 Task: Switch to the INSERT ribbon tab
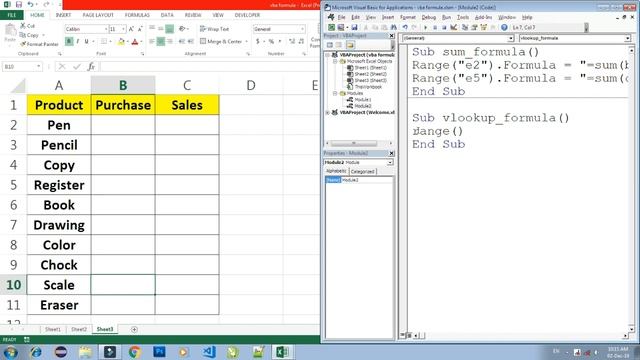(x=63, y=15)
